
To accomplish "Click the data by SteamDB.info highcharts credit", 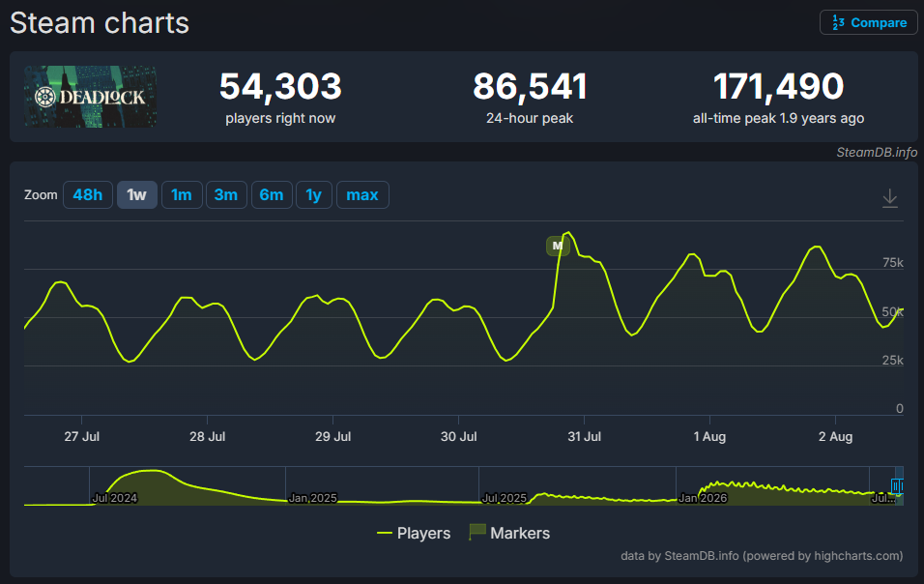I will tap(762, 556).
